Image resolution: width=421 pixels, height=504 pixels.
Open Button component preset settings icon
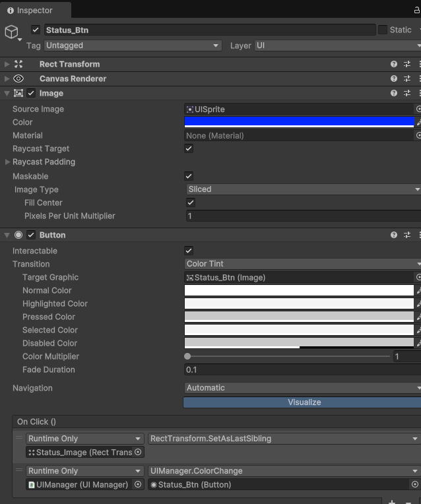(407, 235)
